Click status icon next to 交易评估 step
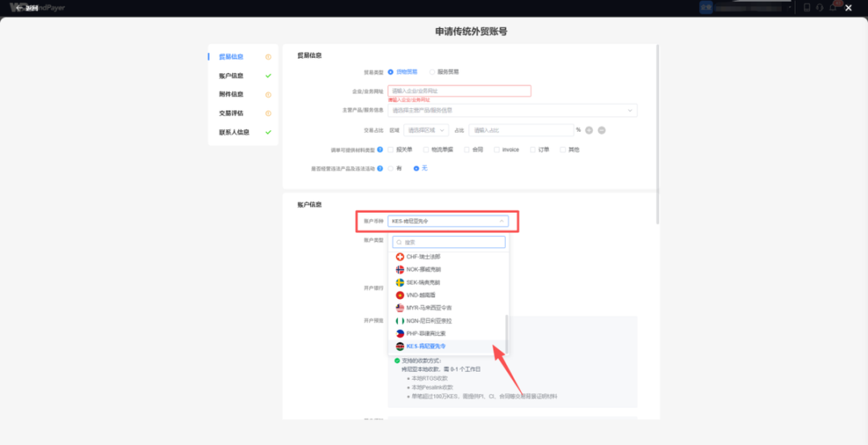 pos(268,113)
